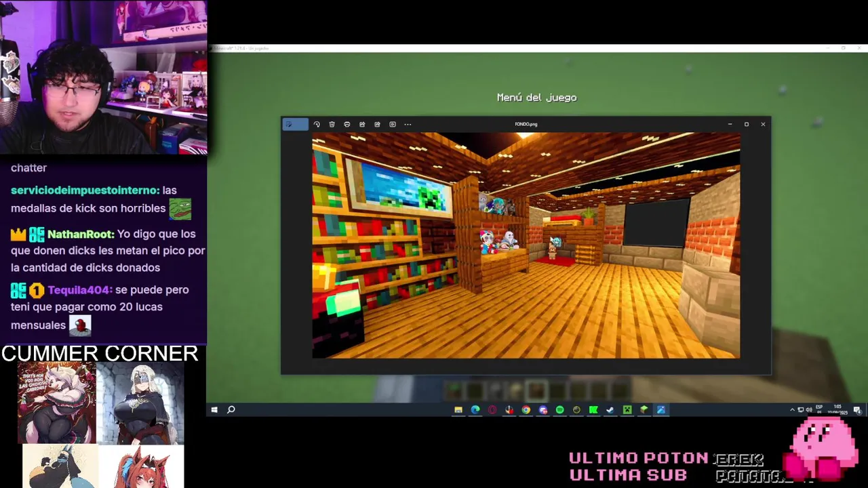
Task: Open Minecraft launcher grass block taskbar icon
Action: pyautogui.click(x=644, y=409)
